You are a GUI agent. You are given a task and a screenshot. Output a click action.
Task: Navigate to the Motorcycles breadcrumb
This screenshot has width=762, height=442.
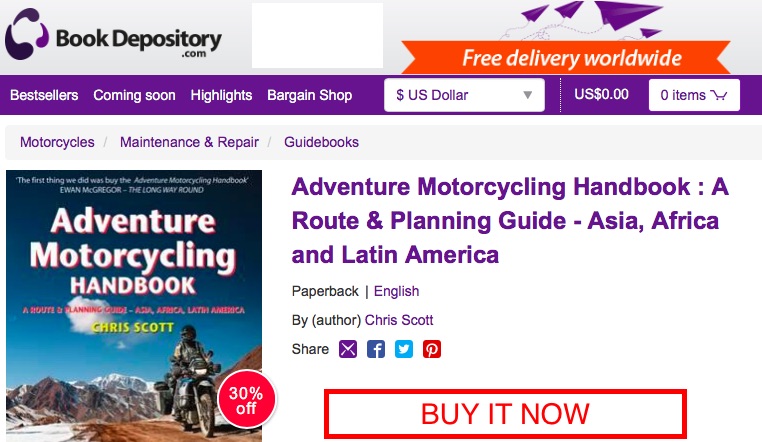point(57,142)
